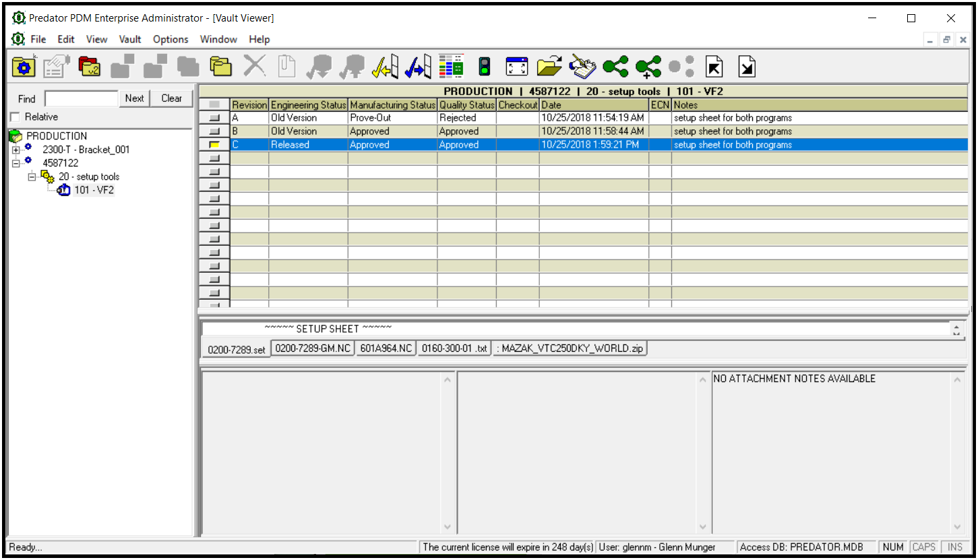Click the yellow checkmark check-in door icon
978x560 pixels.
386,66
